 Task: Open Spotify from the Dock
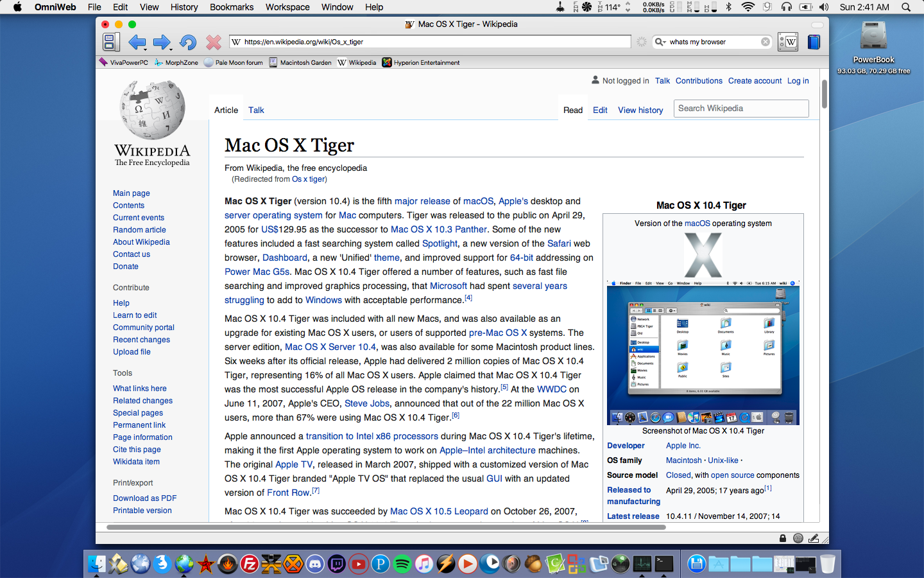point(402,564)
